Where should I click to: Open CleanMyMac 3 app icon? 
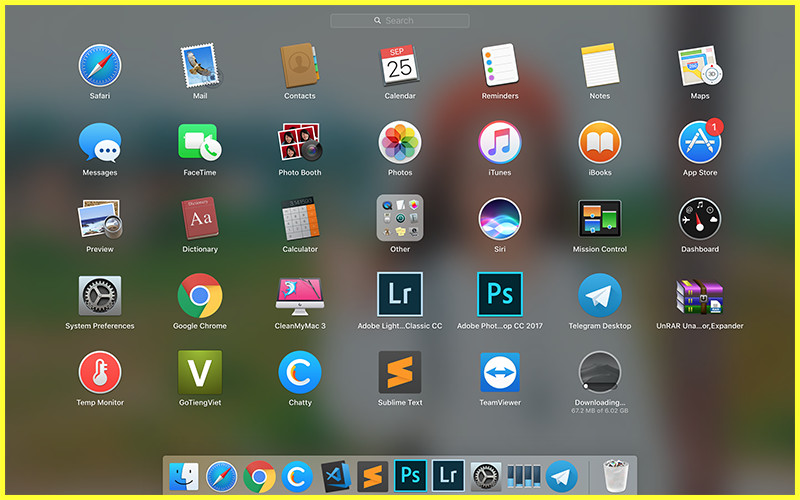[x=299, y=294]
